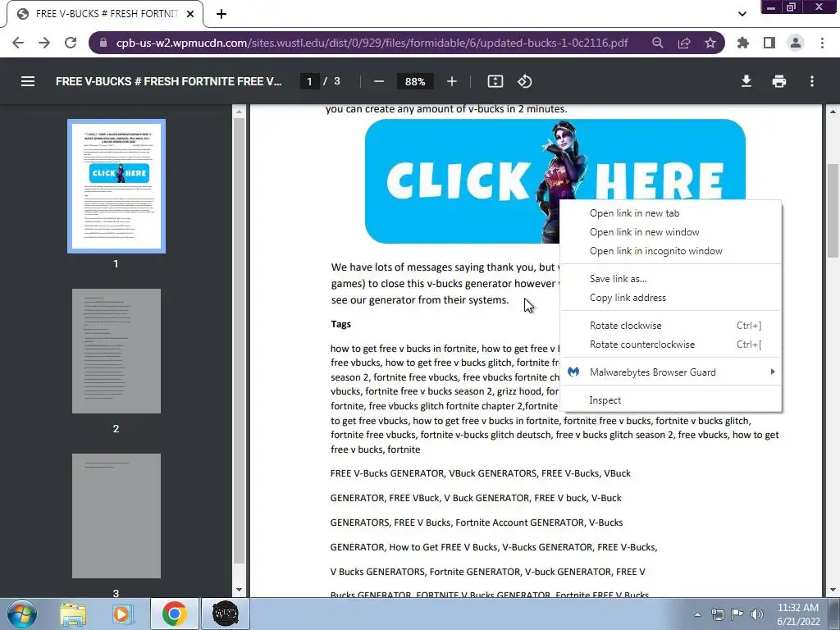Choose Rotate clockwise from context menu

click(x=671, y=325)
